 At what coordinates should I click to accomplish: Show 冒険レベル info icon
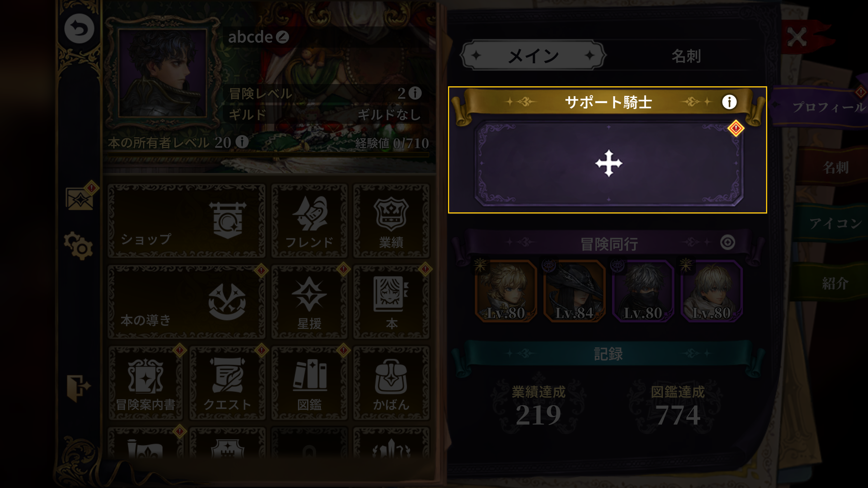415,93
